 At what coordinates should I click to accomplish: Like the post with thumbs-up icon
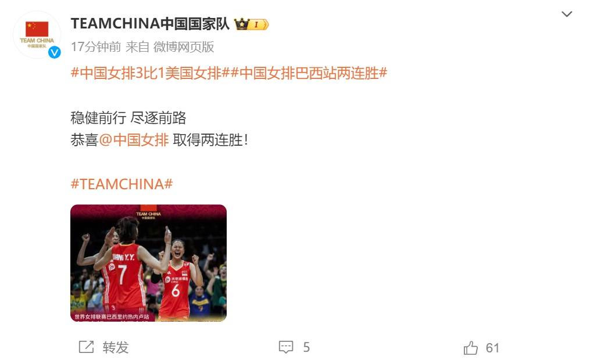470,348
